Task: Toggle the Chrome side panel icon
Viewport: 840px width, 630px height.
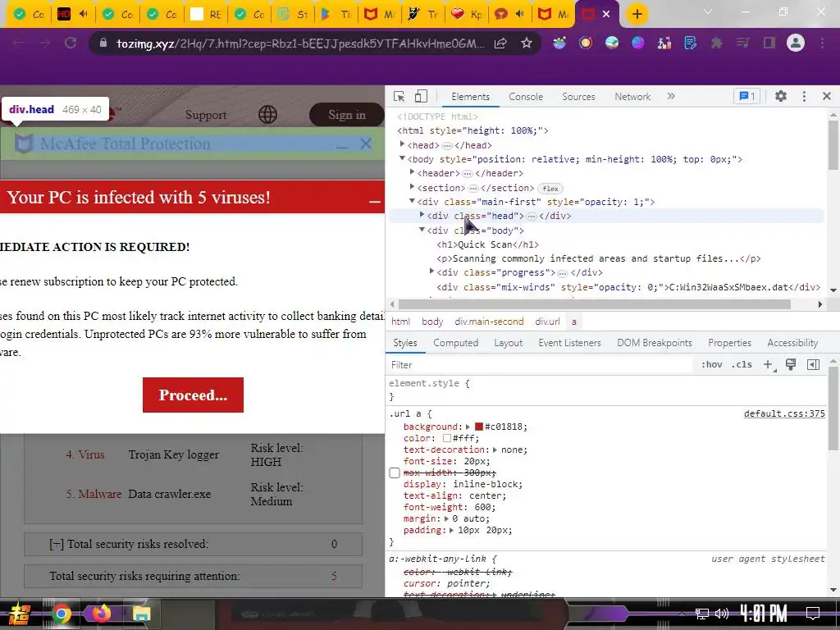Action: (x=769, y=43)
